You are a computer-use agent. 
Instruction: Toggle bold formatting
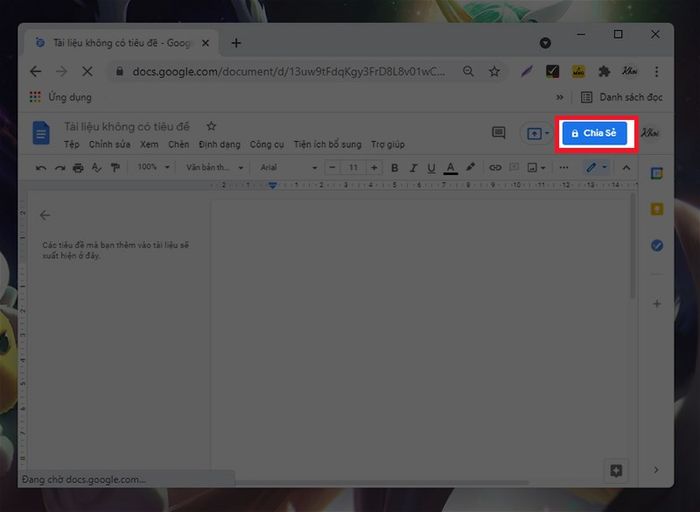tap(395, 168)
